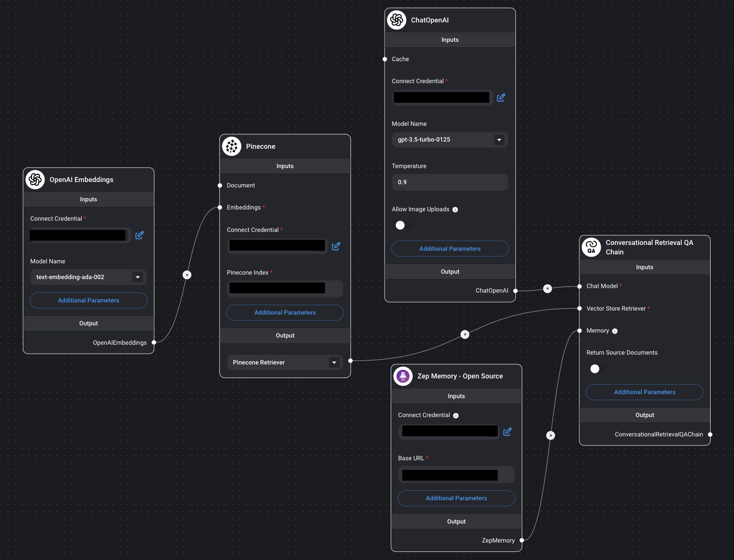Enable the Allow Image Uploads toggle
The width and height of the screenshot is (734, 560).
pyautogui.click(x=400, y=225)
